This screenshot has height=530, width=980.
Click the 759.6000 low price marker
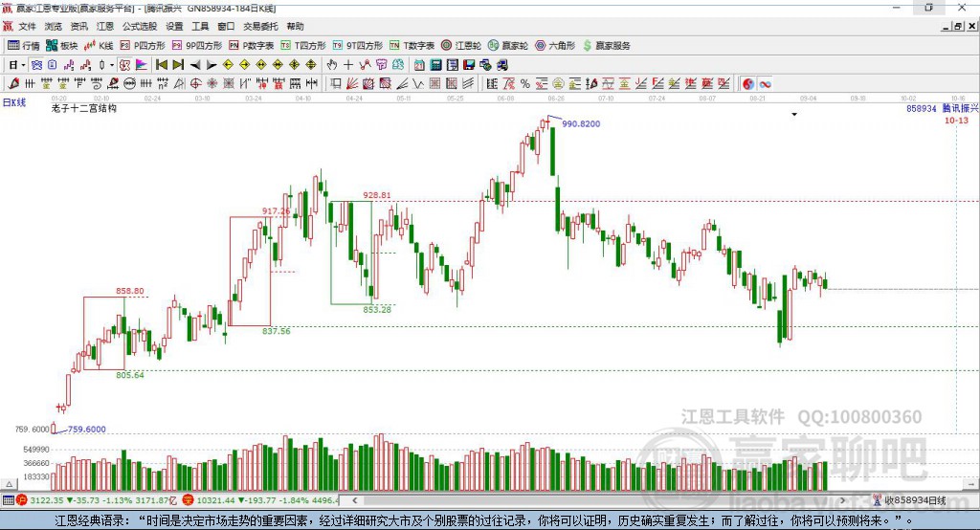(86, 429)
